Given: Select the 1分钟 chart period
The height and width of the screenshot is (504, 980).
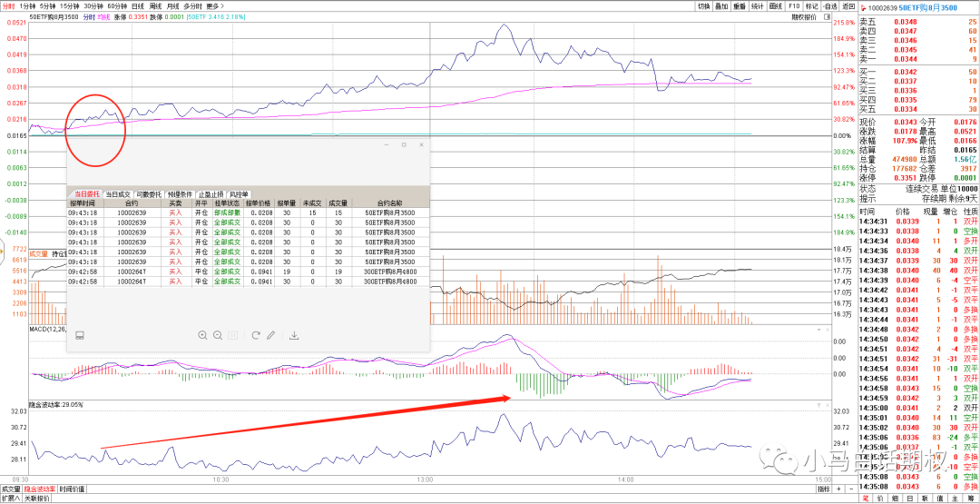Looking at the screenshot, I should coord(28,5).
